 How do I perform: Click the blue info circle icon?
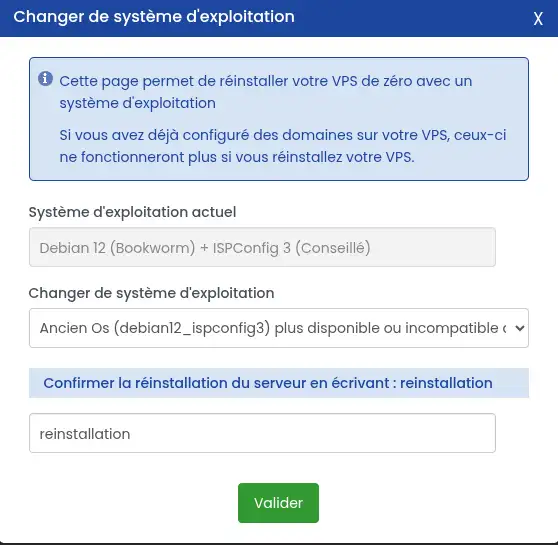[46, 79]
